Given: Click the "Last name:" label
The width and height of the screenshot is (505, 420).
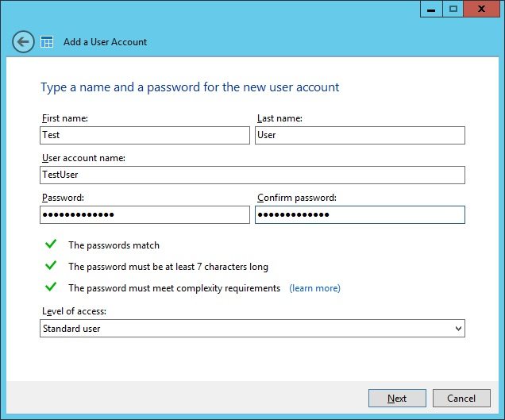Looking at the screenshot, I should coord(279,118).
